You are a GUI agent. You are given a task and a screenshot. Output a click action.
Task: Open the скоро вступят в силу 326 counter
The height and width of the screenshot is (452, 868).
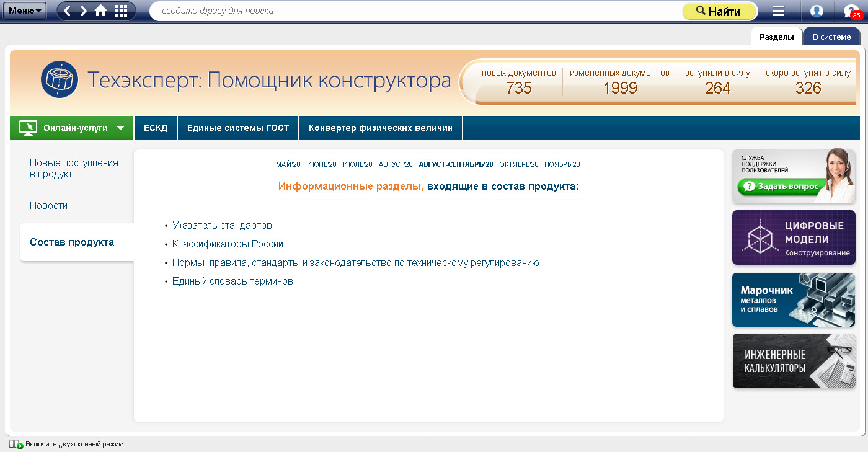tap(808, 82)
